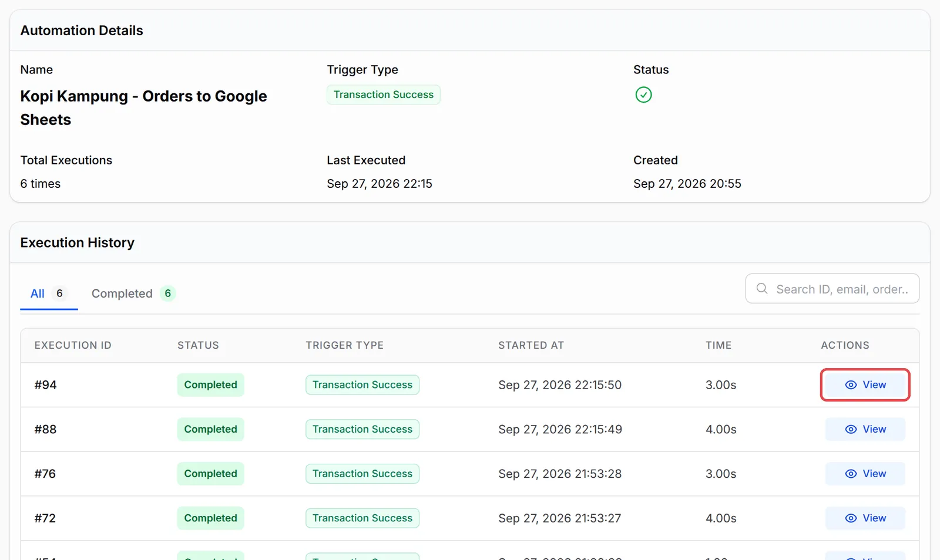Click the STATUS column header
Viewport: 940px width, 560px height.
point(198,345)
